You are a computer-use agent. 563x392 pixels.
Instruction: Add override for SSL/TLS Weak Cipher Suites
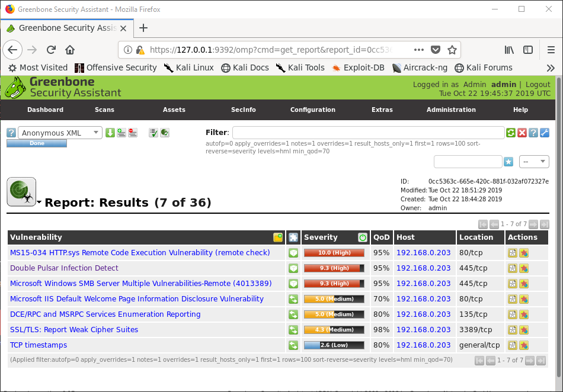pos(524,330)
